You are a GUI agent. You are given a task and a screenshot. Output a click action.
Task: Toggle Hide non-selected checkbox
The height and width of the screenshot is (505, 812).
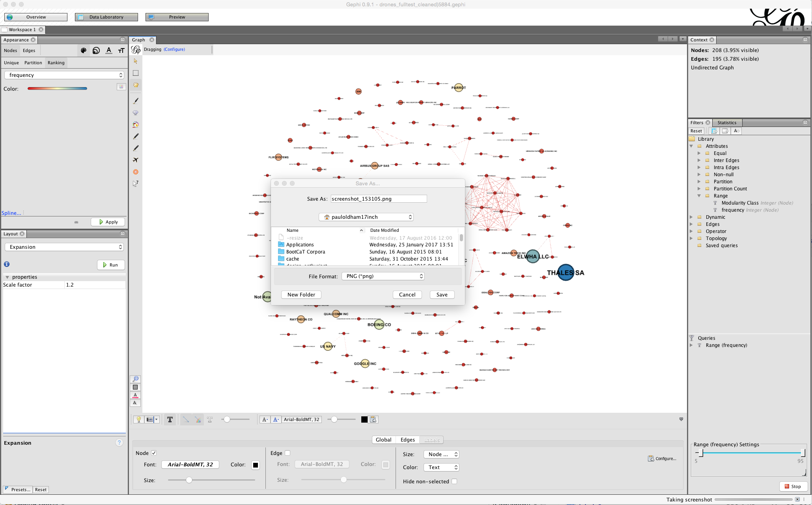pyautogui.click(x=454, y=481)
